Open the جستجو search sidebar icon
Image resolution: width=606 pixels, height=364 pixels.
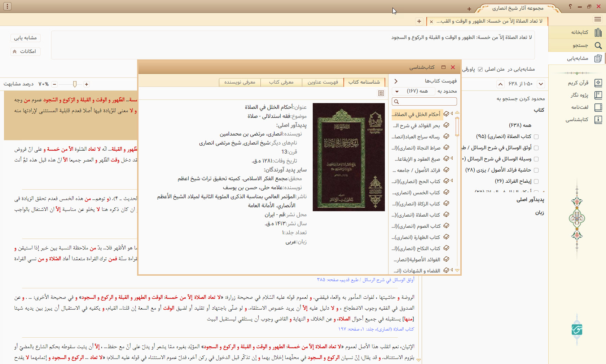598,45
